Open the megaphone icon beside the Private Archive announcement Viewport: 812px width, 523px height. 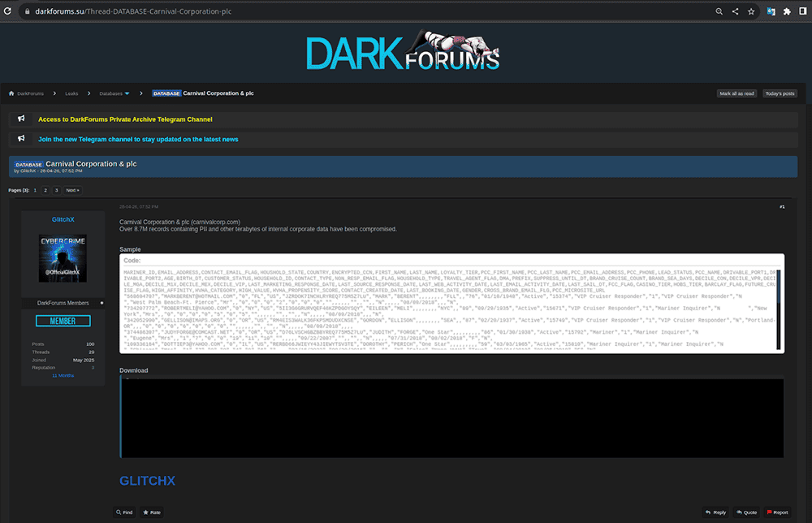click(x=21, y=119)
